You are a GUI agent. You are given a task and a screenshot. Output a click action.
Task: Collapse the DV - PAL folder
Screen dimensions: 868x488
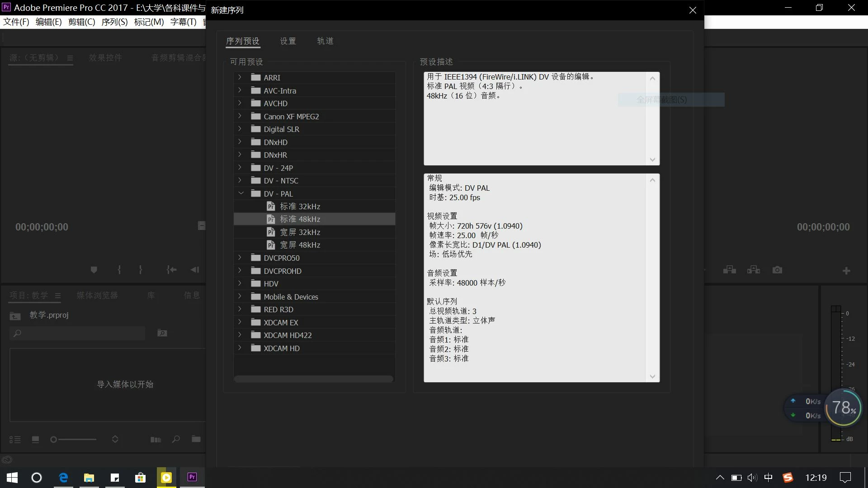[x=241, y=193]
